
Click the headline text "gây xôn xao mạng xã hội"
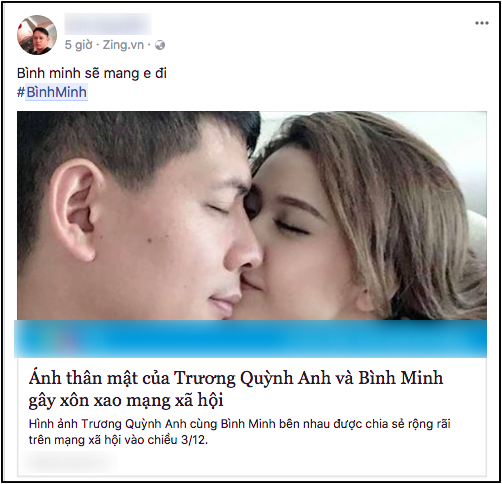click(126, 400)
